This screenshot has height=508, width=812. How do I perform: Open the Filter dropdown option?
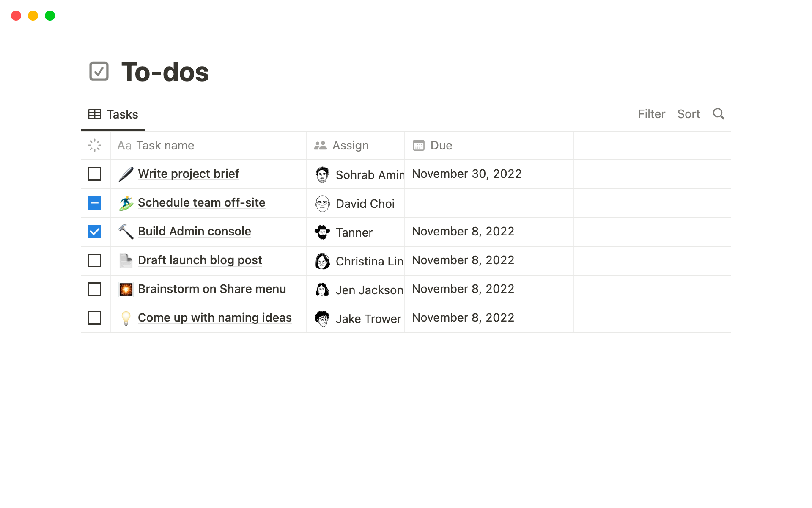click(x=651, y=113)
